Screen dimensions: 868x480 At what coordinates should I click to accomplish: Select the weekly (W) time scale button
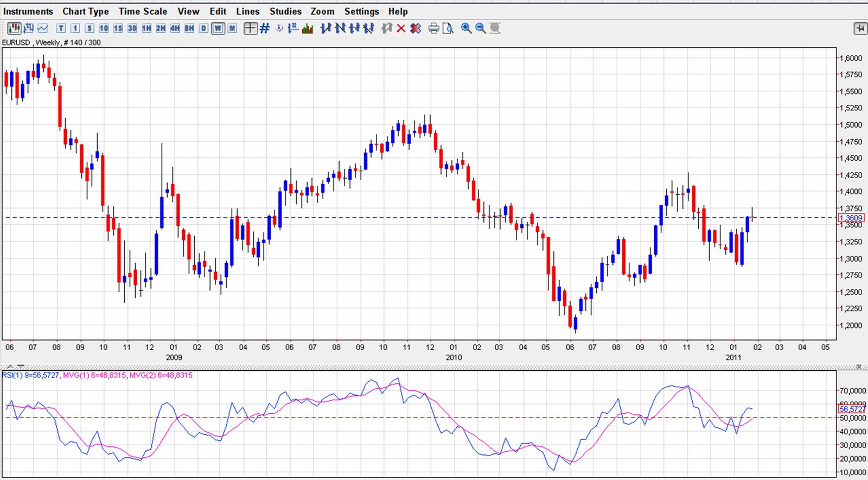218,28
